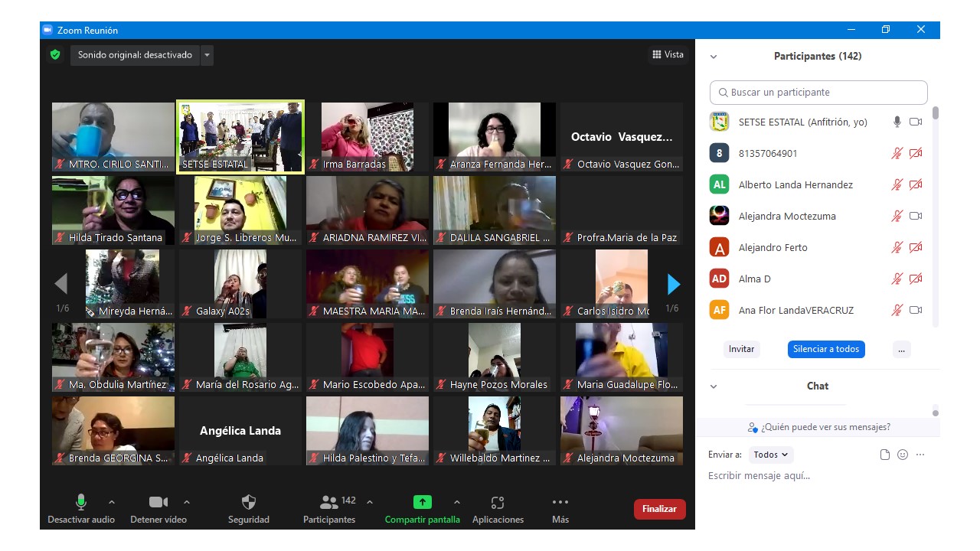Toggle microphone icon of SETSE ESTATAL participant
The image size is (980, 551).
[x=897, y=122]
